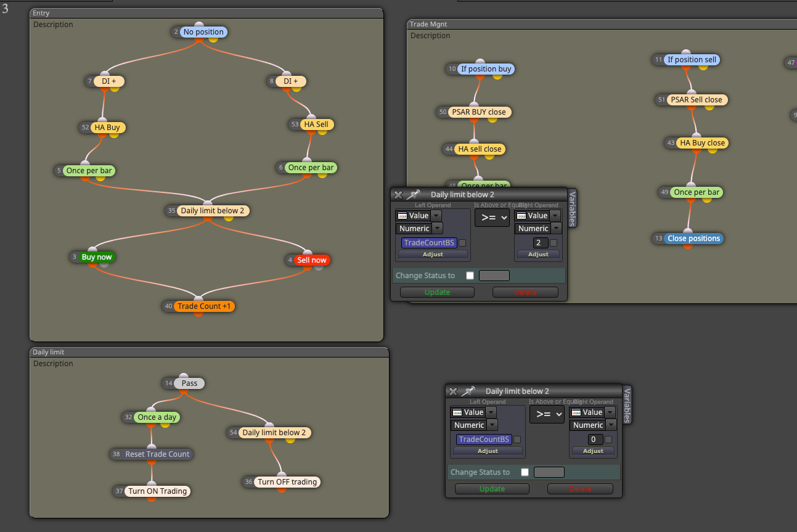Click red Delete in dialog with value 0

point(580,489)
